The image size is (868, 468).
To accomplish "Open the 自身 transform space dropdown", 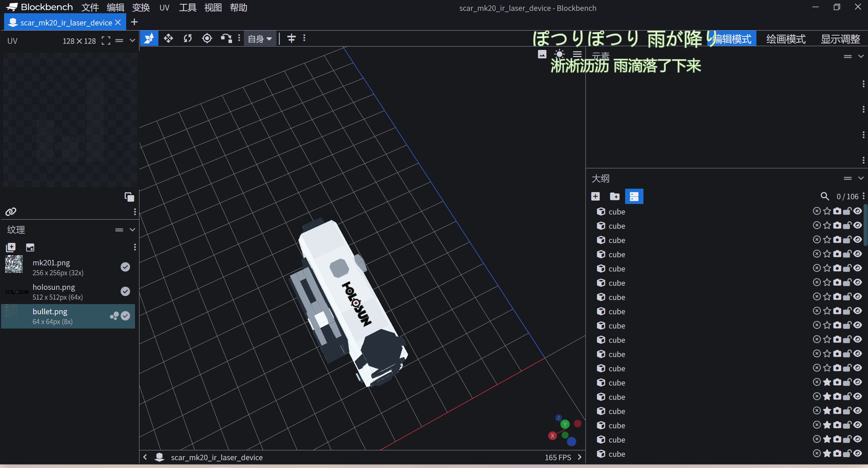I will [260, 39].
